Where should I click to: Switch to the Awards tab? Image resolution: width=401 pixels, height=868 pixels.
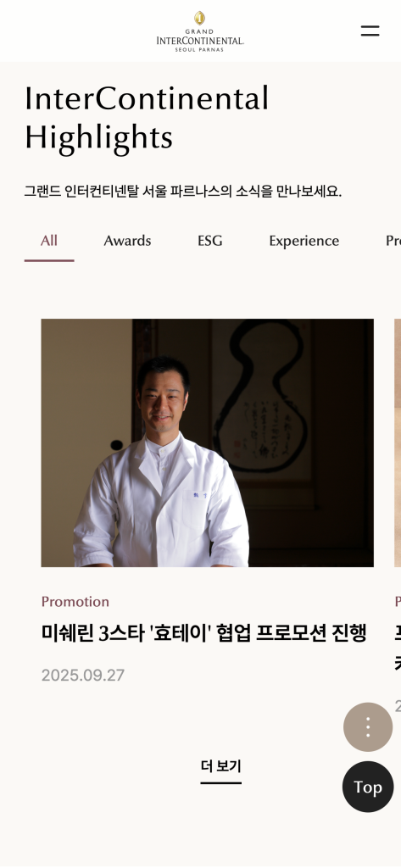pyautogui.click(x=127, y=241)
